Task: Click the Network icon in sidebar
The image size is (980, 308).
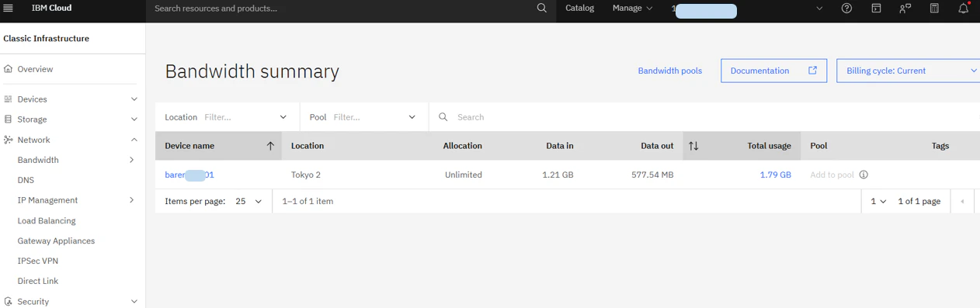Action: (x=9, y=140)
